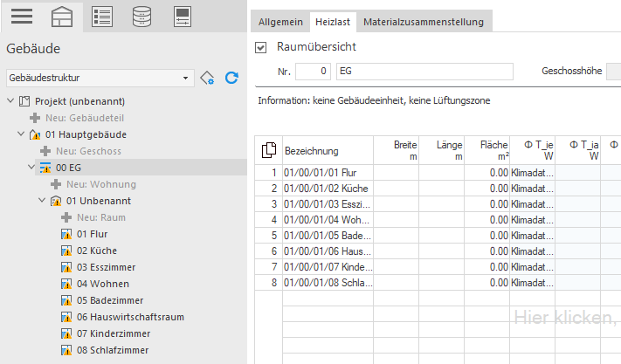Switch to the Heizlast tab
Screen dimensions: 621x364
pyautogui.click(x=333, y=22)
